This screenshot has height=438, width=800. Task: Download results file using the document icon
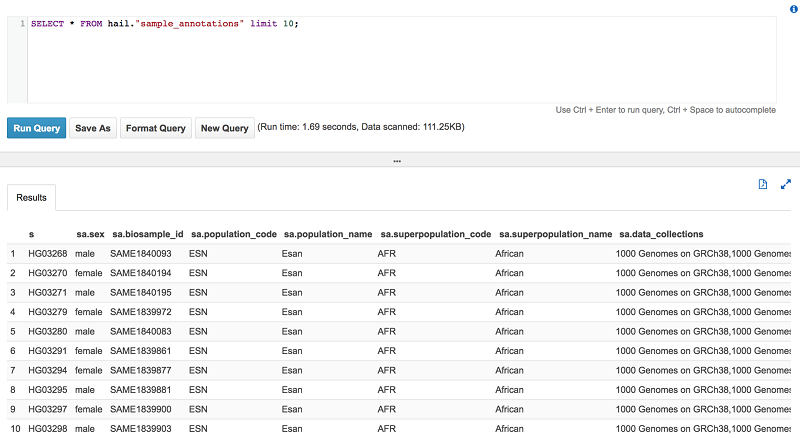pyautogui.click(x=762, y=184)
